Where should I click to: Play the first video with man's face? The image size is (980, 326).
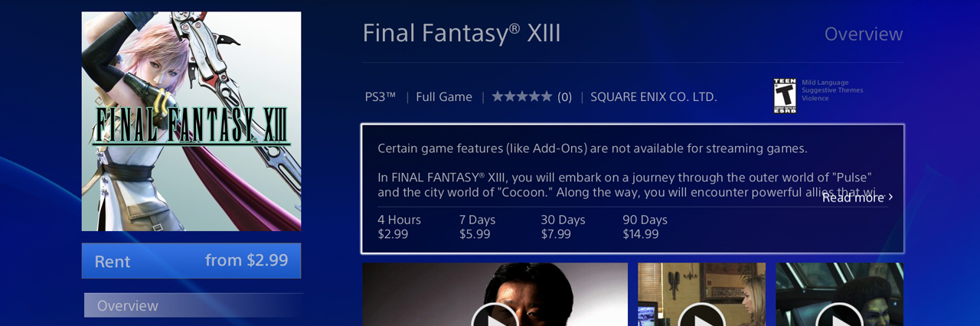495,314
